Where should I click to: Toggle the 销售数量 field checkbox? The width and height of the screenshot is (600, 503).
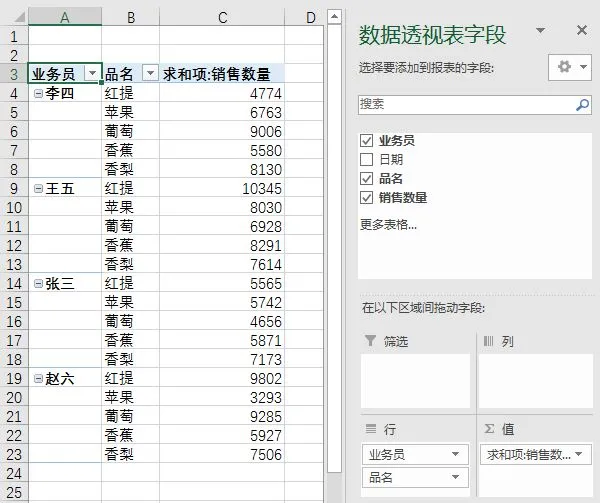click(x=366, y=197)
